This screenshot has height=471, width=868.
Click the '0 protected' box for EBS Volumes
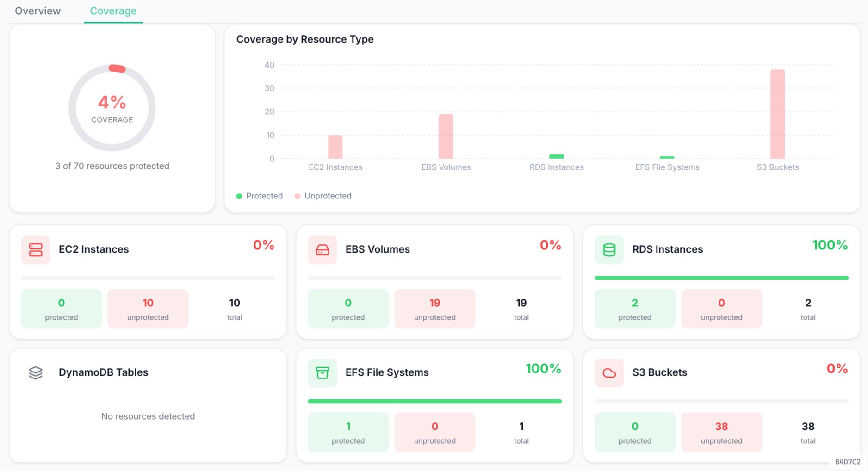348,309
